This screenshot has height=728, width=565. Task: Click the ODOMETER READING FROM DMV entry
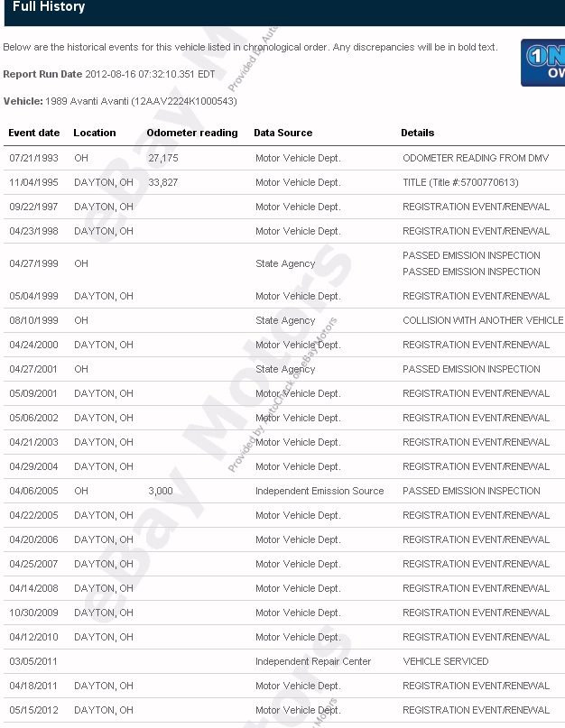(476, 158)
